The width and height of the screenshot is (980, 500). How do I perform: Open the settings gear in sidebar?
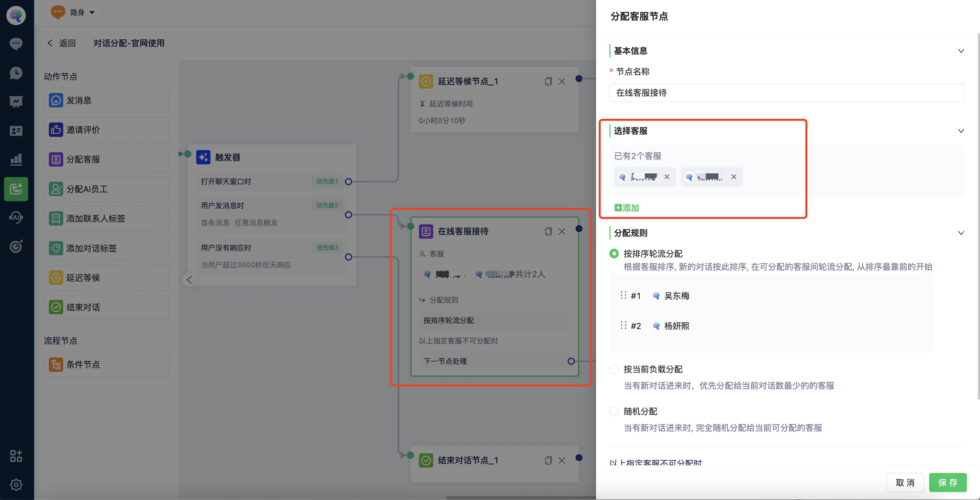[x=16, y=485]
